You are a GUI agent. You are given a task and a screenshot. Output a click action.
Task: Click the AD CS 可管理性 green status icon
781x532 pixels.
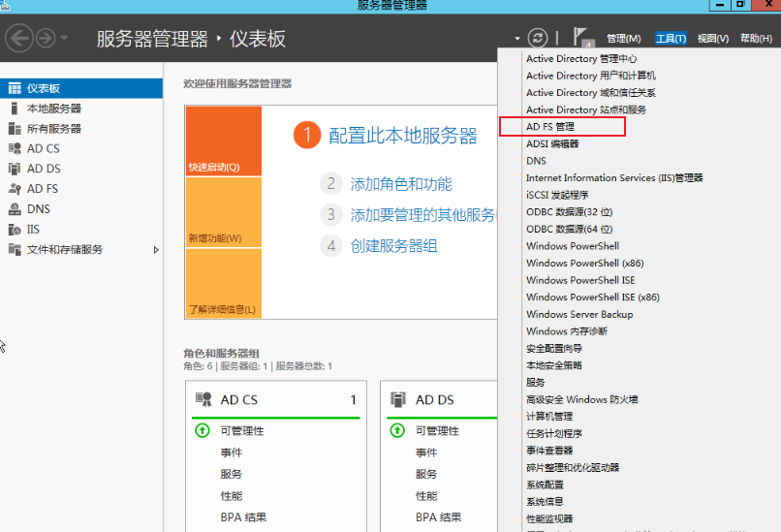coord(203,430)
